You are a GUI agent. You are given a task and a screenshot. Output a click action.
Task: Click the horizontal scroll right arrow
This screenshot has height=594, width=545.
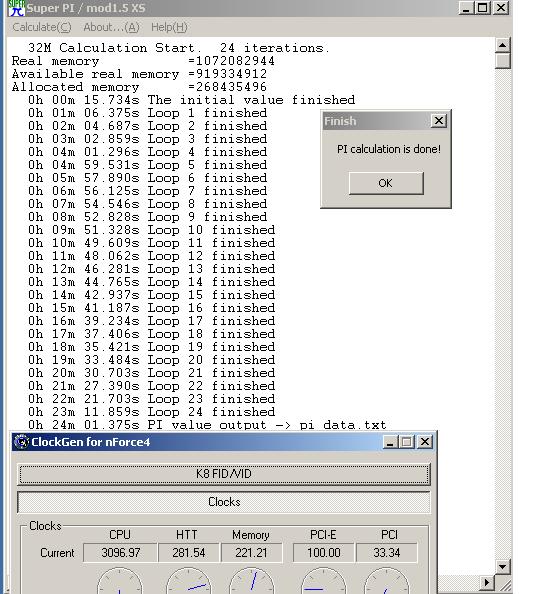click(487, 582)
